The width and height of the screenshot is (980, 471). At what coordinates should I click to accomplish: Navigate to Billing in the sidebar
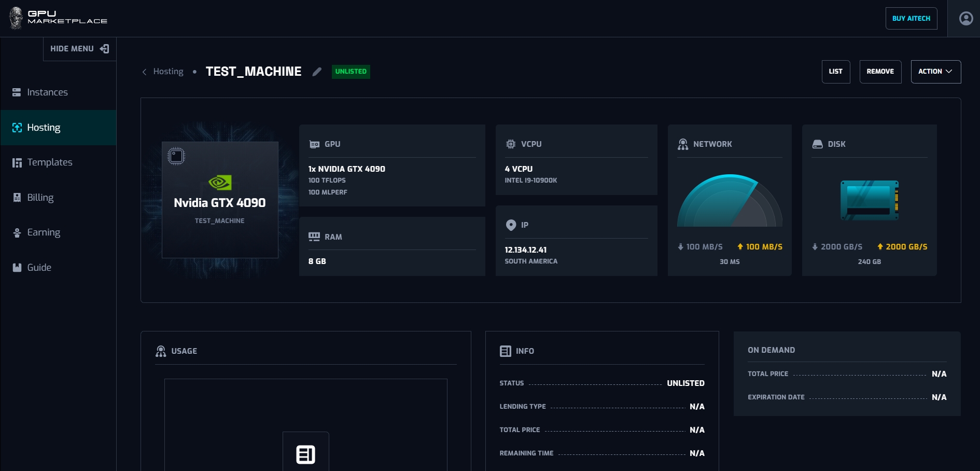[40, 198]
